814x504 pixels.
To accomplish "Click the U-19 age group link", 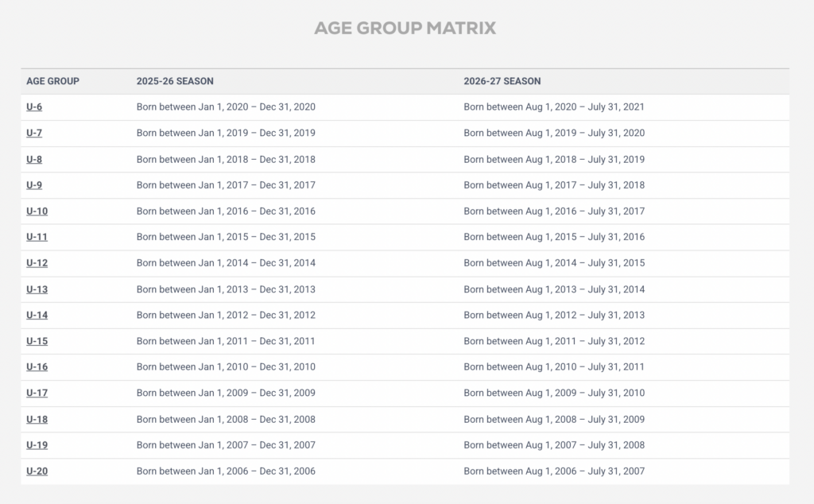I will (x=37, y=445).
